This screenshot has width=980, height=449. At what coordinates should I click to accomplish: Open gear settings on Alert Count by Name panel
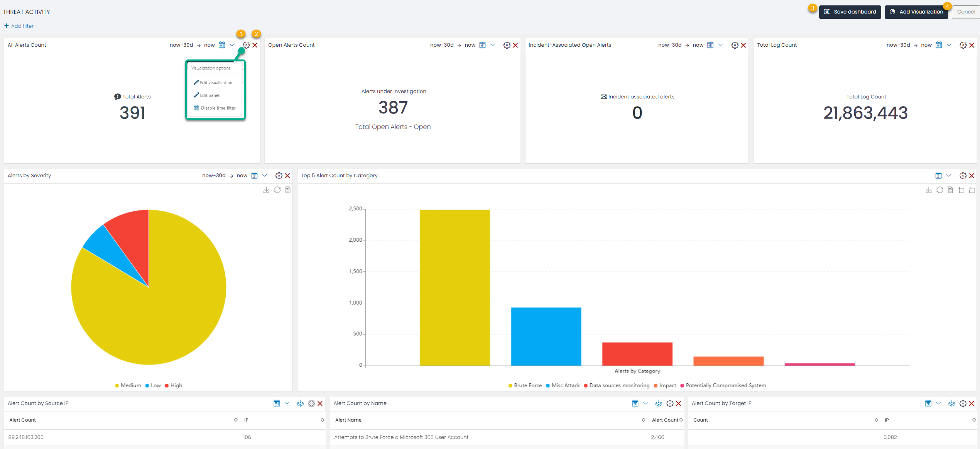click(x=670, y=403)
